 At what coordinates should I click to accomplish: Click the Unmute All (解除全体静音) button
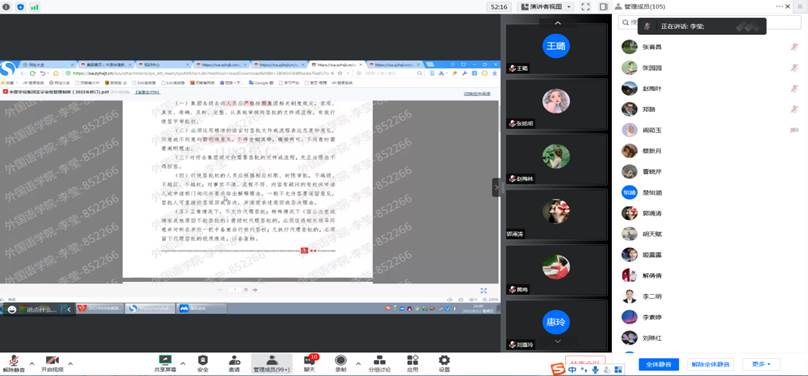coord(711,364)
